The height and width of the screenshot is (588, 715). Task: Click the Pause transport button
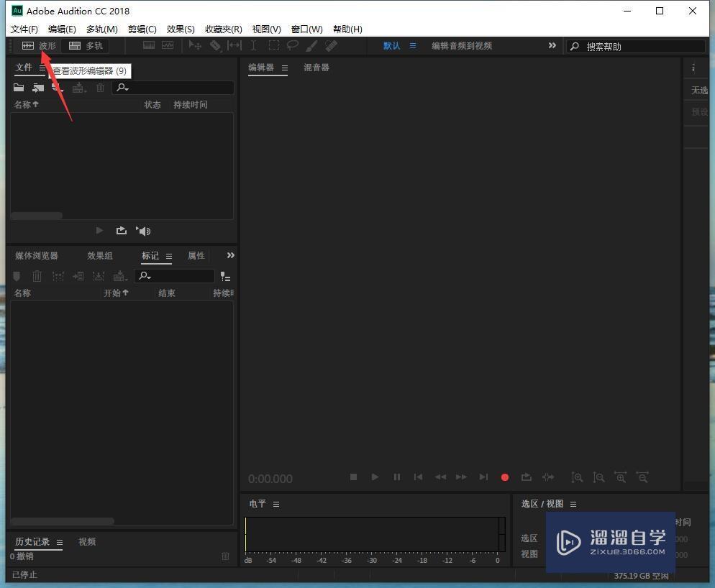(397, 477)
